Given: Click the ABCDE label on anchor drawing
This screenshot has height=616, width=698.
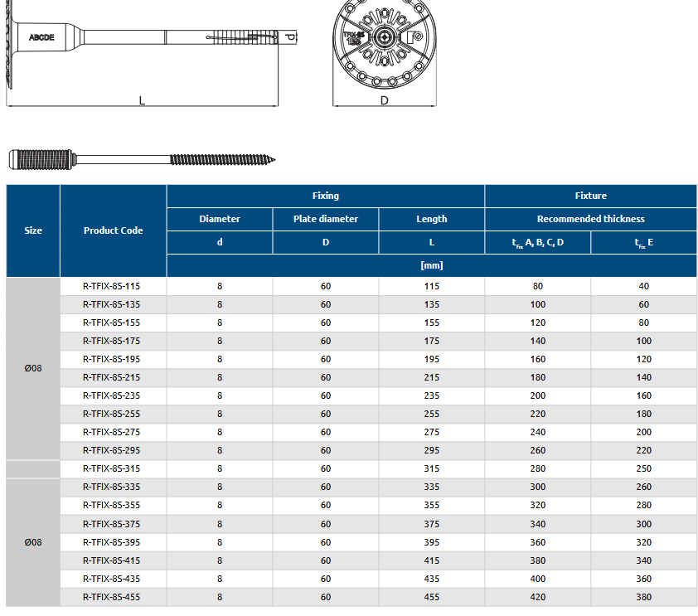Looking at the screenshot, I should click(41, 37).
